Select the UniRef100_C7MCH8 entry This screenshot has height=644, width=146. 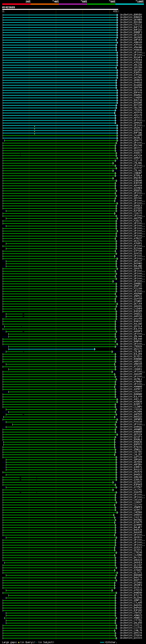[131, 552]
